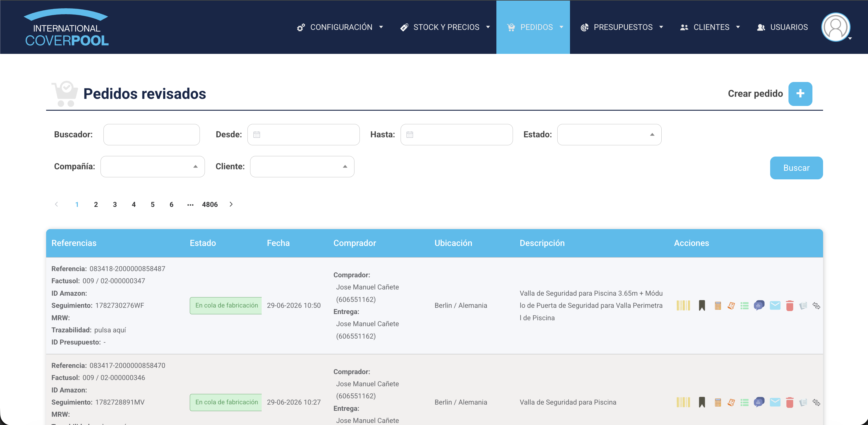This screenshot has height=425, width=868.
Task: Open green list icon for order 083417-2000000858470
Action: click(745, 403)
